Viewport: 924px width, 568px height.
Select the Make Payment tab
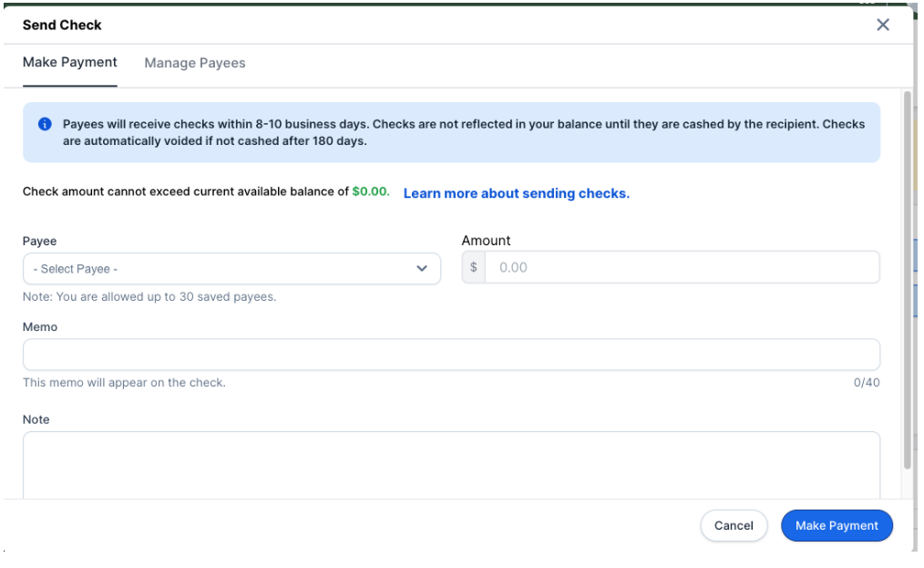(x=70, y=63)
